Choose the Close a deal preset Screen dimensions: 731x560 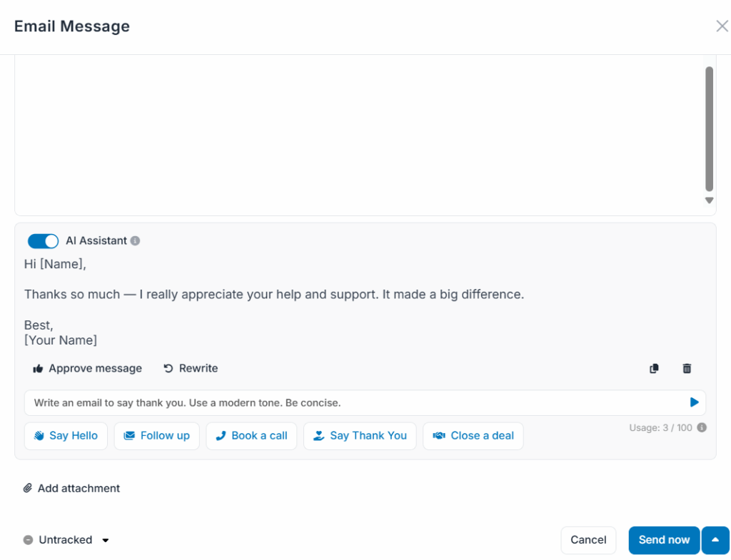(473, 436)
